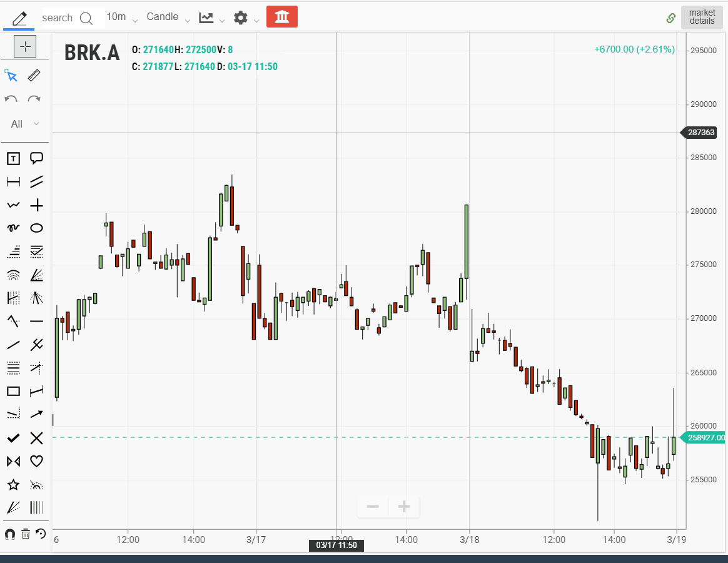The image size is (728, 563).
Task: Expand the Candle chart type dropdown
Action: pyautogui.click(x=168, y=17)
